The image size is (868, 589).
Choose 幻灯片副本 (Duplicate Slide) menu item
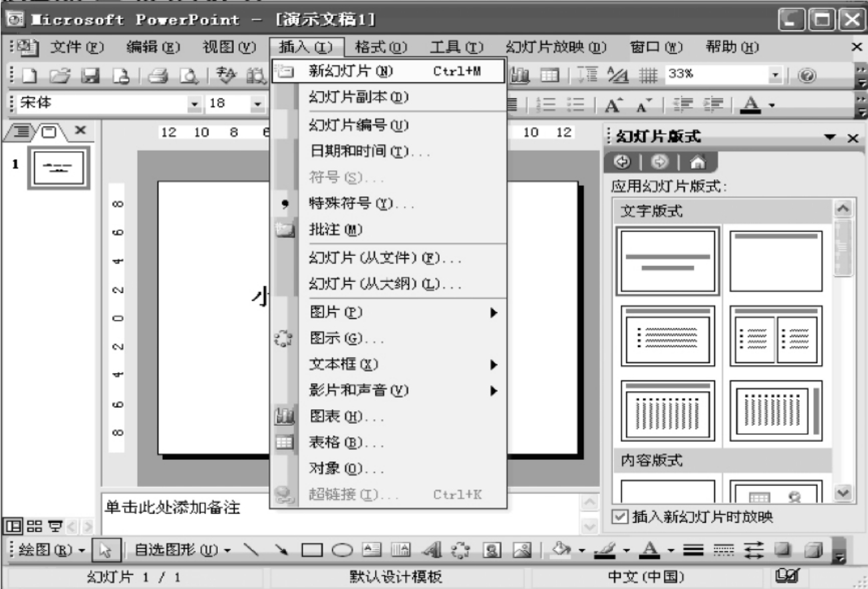[x=389, y=96]
